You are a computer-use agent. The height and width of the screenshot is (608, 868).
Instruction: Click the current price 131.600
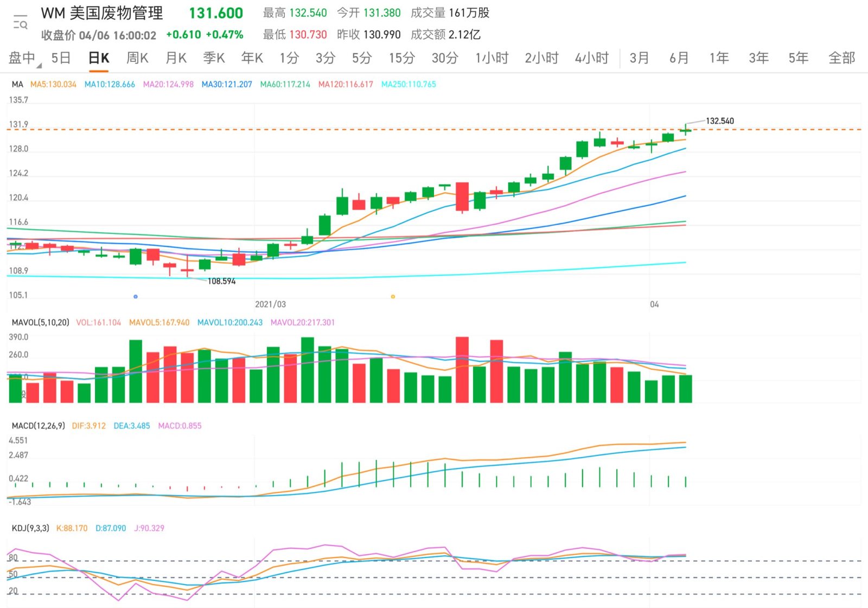(216, 13)
